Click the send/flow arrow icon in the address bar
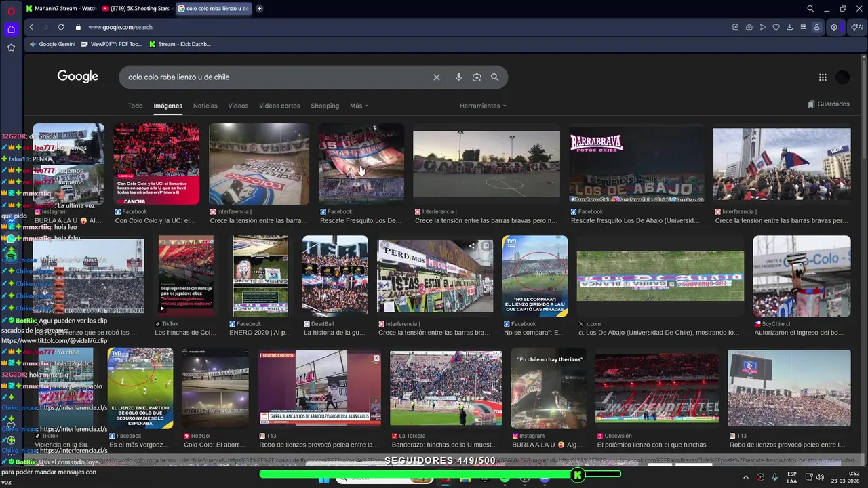868x488 pixels. pyautogui.click(x=762, y=27)
